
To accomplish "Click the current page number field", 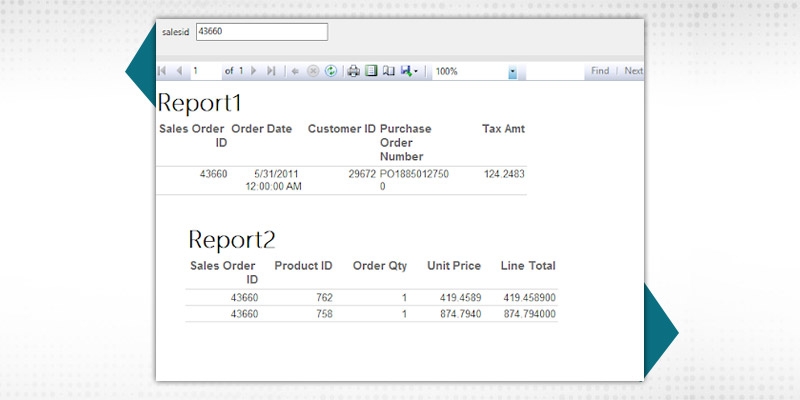I will [x=205, y=71].
